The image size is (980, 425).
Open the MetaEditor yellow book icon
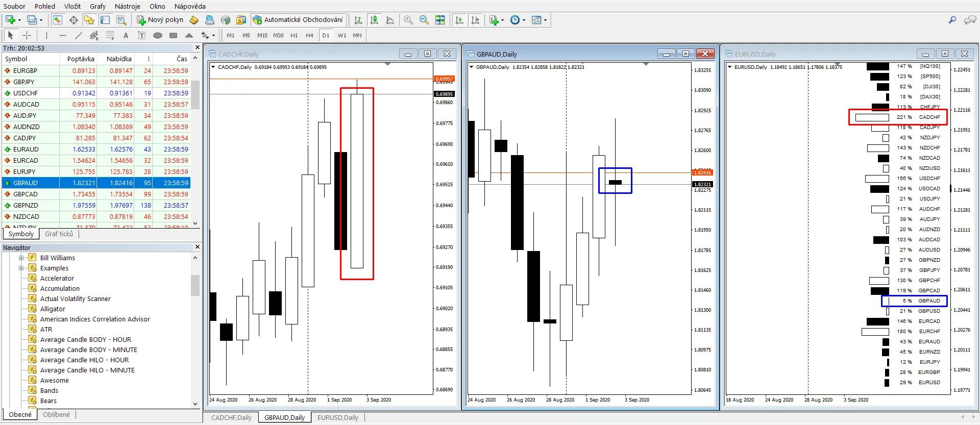[x=194, y=20]
